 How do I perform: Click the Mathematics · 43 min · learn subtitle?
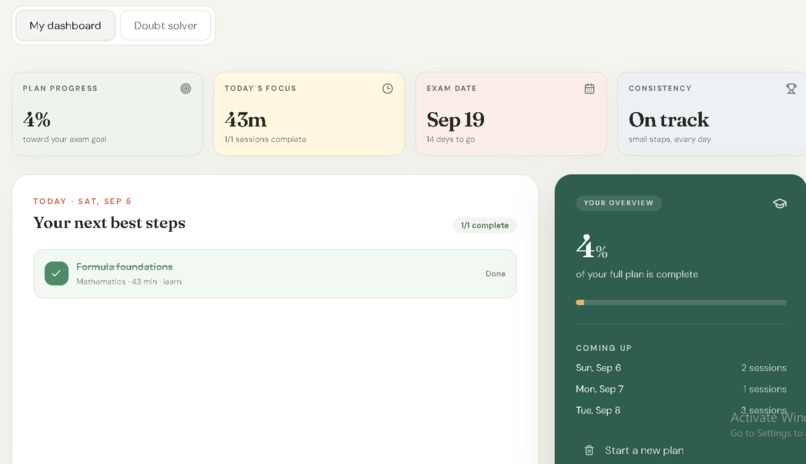click(129, 282)
